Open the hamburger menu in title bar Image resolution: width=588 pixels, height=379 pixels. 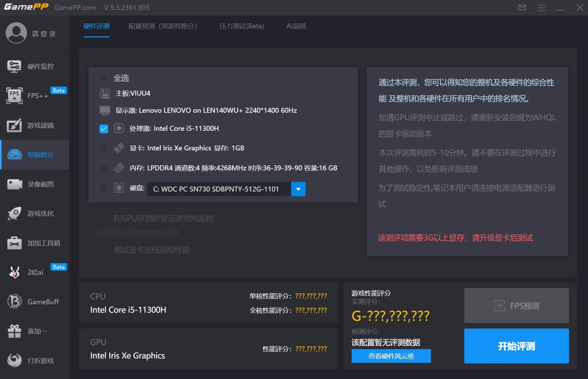point(541,7)
